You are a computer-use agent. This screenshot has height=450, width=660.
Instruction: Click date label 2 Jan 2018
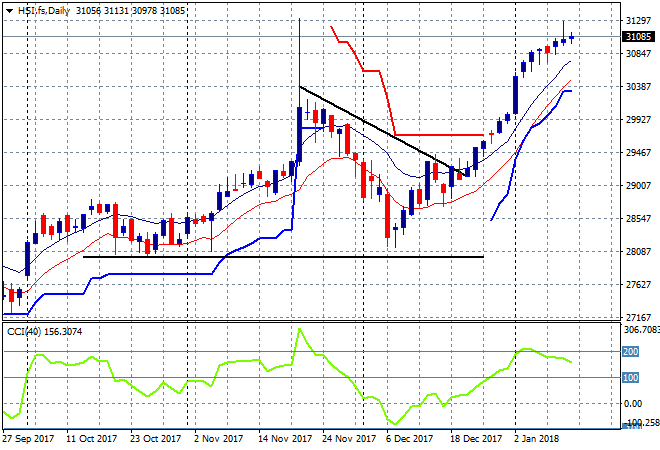coord(536,439)
